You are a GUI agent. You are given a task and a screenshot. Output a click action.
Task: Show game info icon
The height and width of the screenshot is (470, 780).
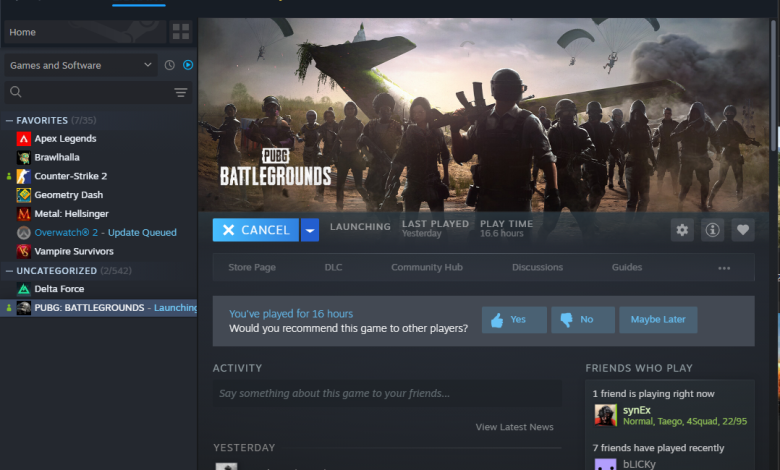712,230
